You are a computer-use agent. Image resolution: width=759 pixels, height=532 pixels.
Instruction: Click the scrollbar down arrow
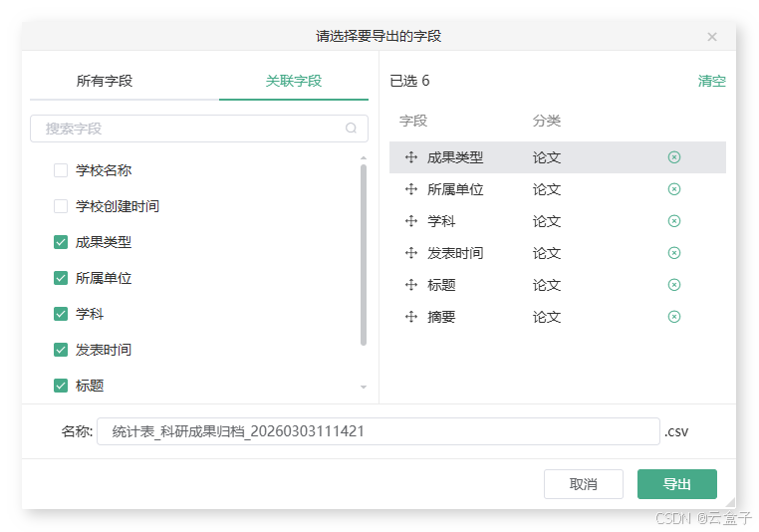[x=364, y=388]
